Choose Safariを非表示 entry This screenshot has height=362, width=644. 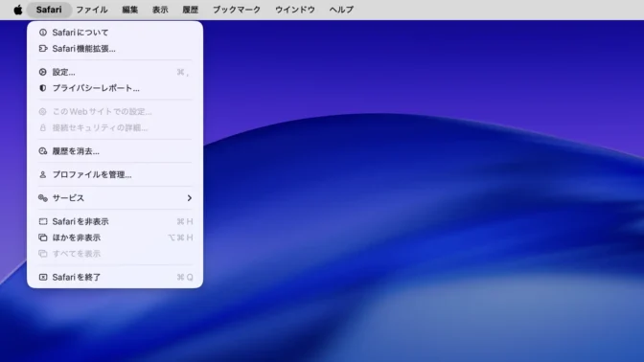click(x=115, y=221)
